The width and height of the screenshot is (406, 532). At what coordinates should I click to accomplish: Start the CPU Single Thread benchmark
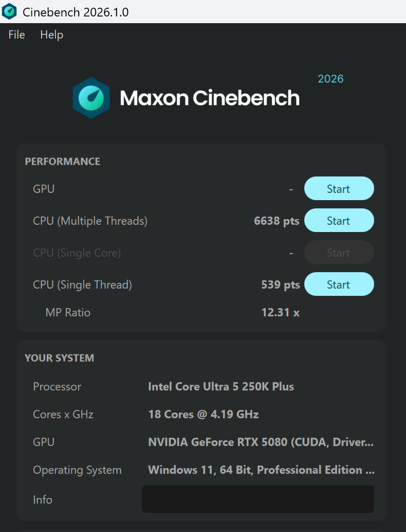click(x=339, y=284)
